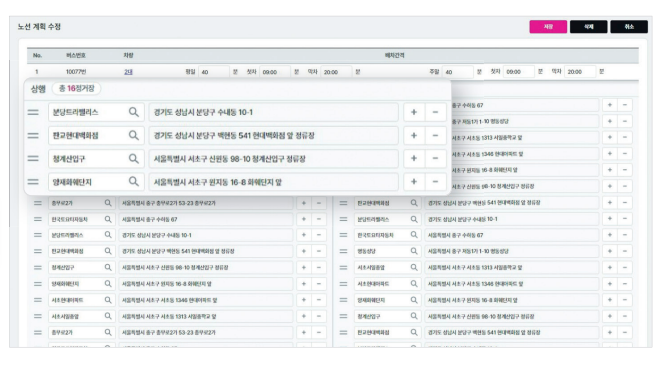The image size is (672, 370).
Task: Click plus button on right-list 분당트리플리스 row
Action: tap(609, 219)
